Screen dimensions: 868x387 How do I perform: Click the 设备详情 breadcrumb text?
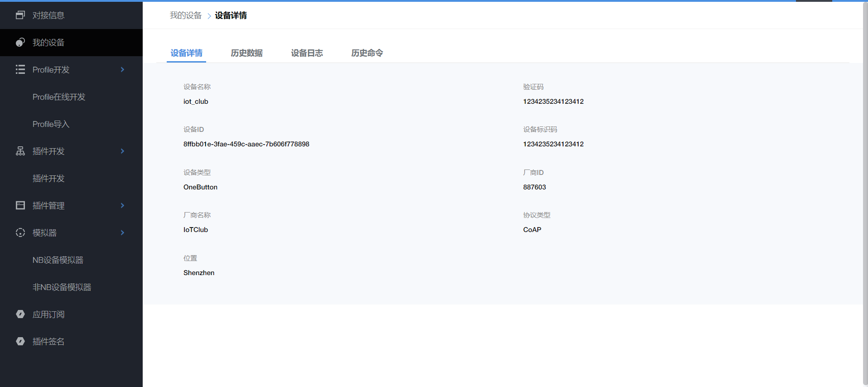pyautogui.click(x=231, y=15)
